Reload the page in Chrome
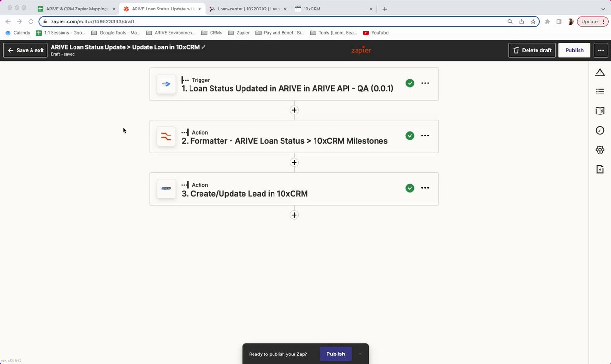 [31, 21]
